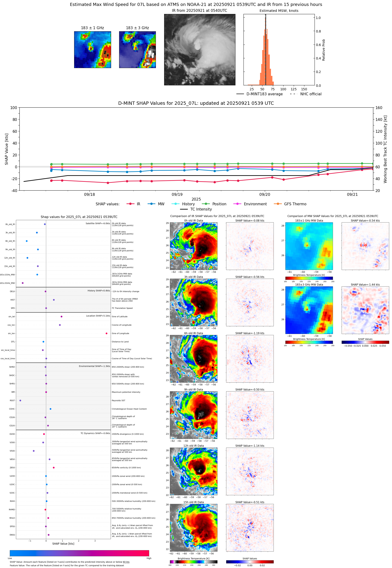
Task: Click the TC Intensity legend entry
Action: [196, 209]
